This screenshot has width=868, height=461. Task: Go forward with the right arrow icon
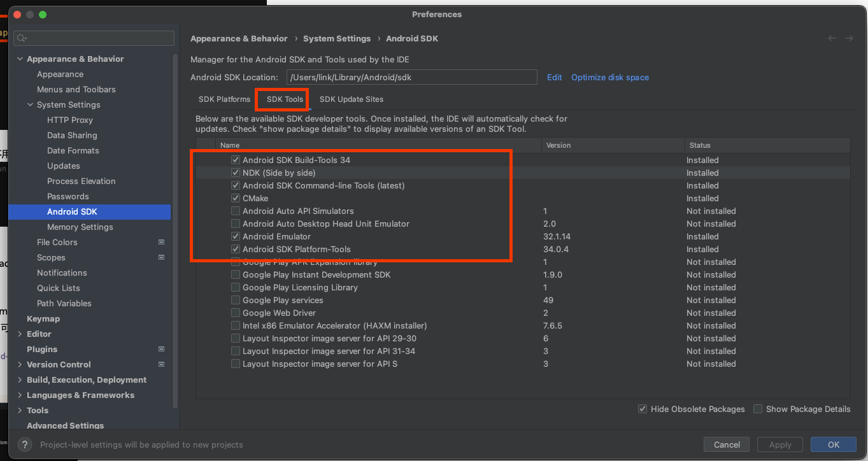849,38
